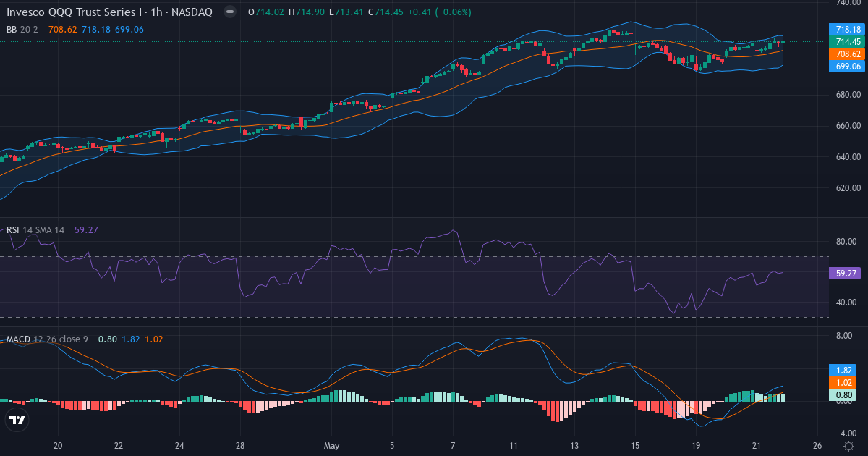Click the 28 date label on time axis
This screenshot has height=456, width=868.
(240, 446)
